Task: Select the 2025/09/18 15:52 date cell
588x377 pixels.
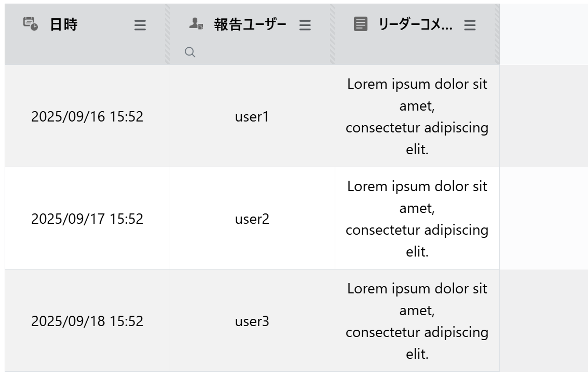Action: pyautogui.click(x=87, y=321)
